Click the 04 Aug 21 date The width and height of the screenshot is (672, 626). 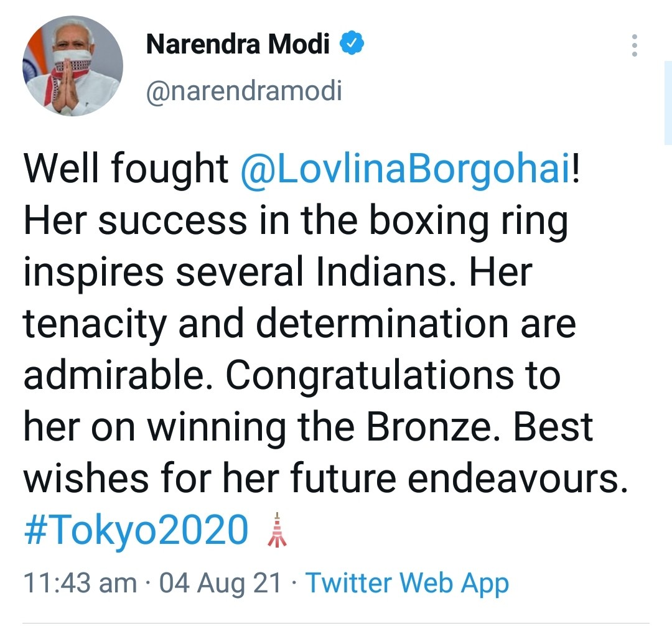(x=220, y=583)
